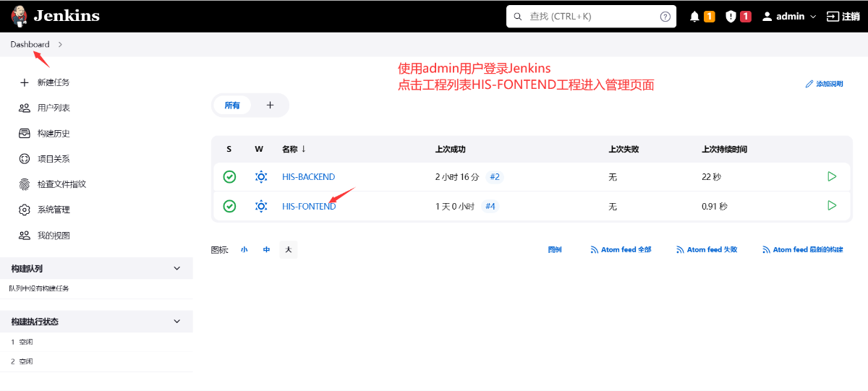Click feed icon for Atom feed 失败
Image resolution: width=868 pixels, height=391 pixels.
pyautogui.click(x=681, y=250)
